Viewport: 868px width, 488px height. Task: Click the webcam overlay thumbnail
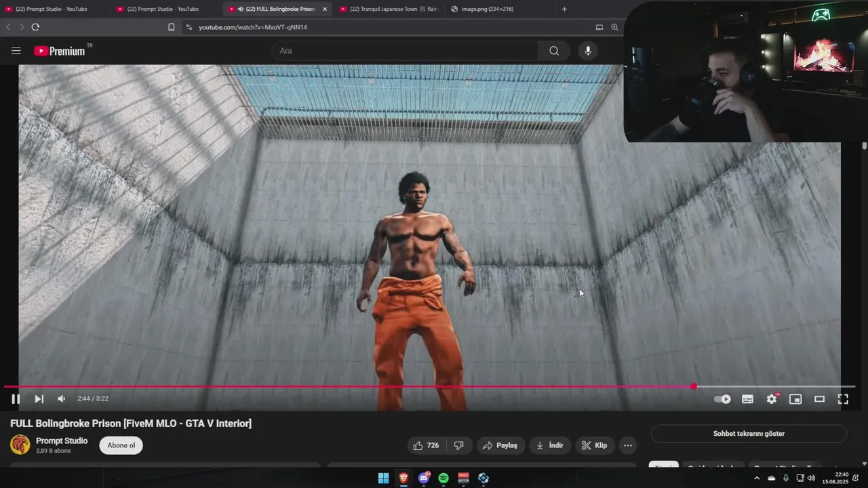pyautogui.click(x=746, y=71)
